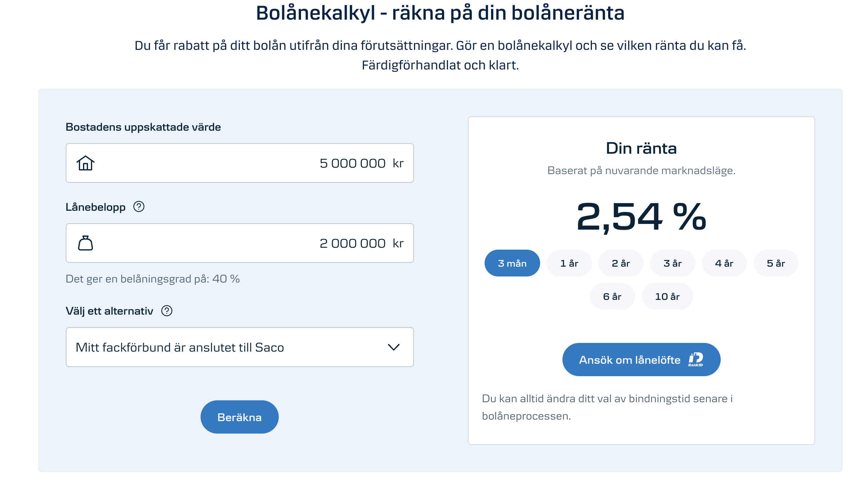Open help tooltip next to Lånebelopp
Viewport: 868px width, 494px height.
pos(139,207)
